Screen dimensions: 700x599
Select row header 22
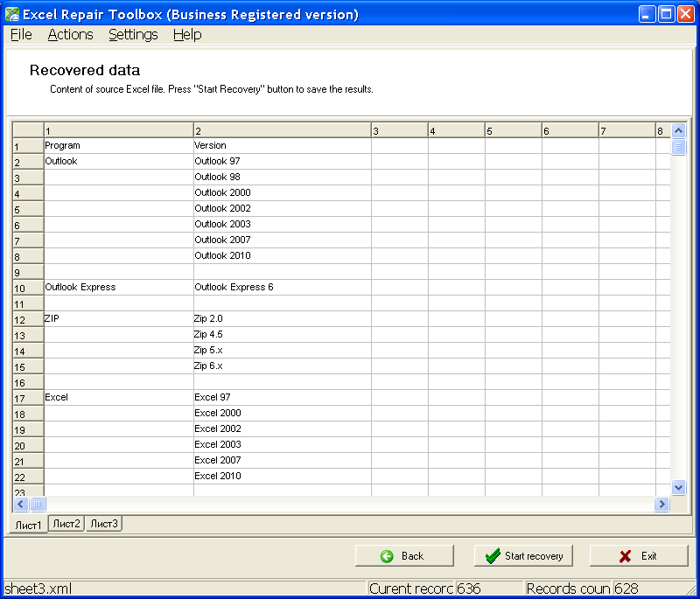[28, 477]
